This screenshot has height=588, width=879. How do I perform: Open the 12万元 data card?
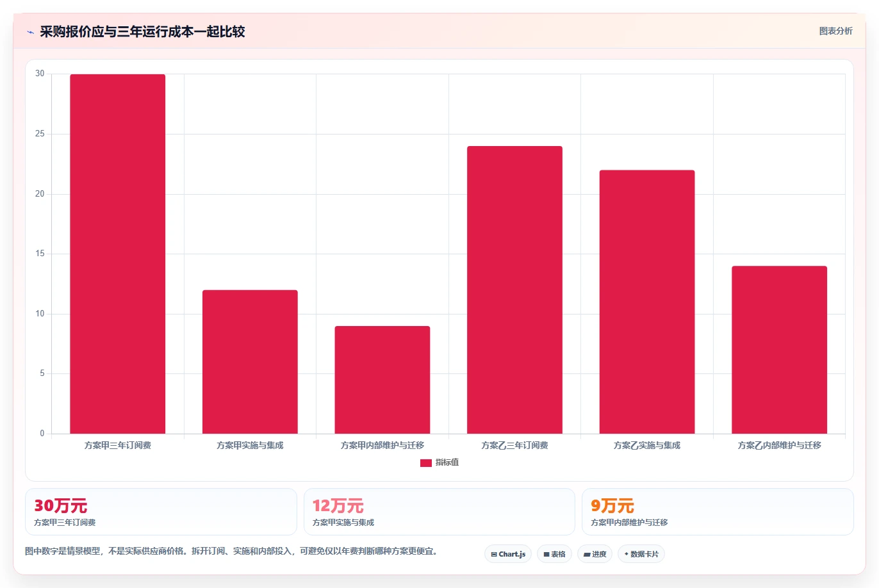(439, 512)
